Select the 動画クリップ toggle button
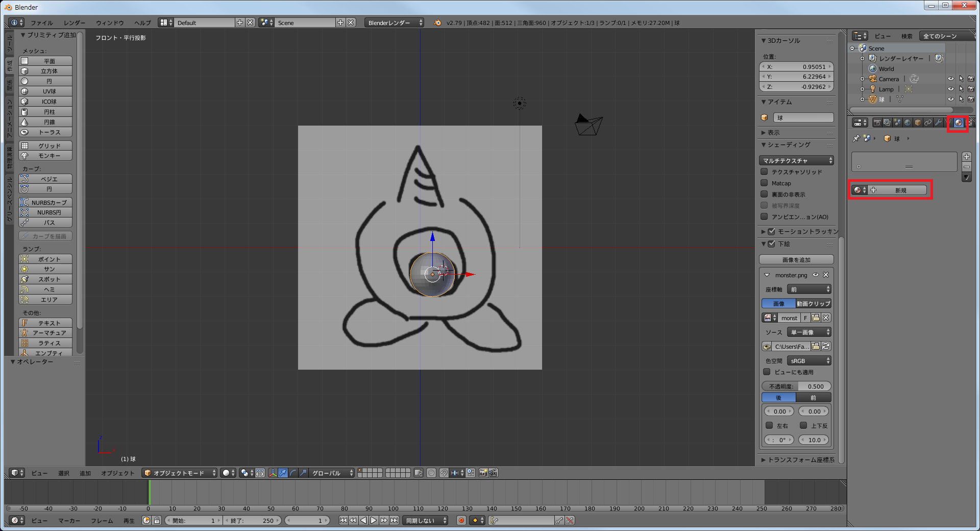This screenshot has width=980, height=531. pyautogui.click(x=814, y=304)
